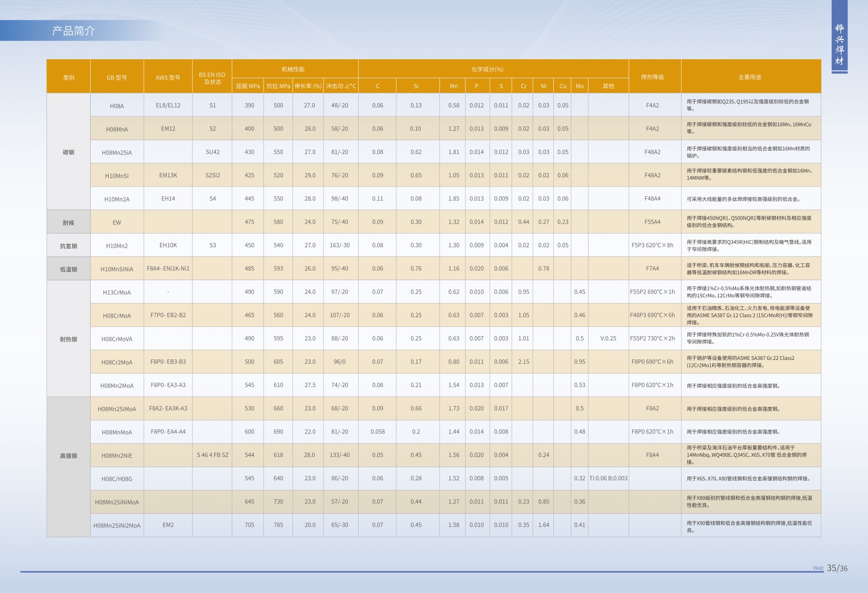This screenshot has width=868, height=593.
Task: Click the 化学成分(%) header cell
Action: (x=487, y=69)
